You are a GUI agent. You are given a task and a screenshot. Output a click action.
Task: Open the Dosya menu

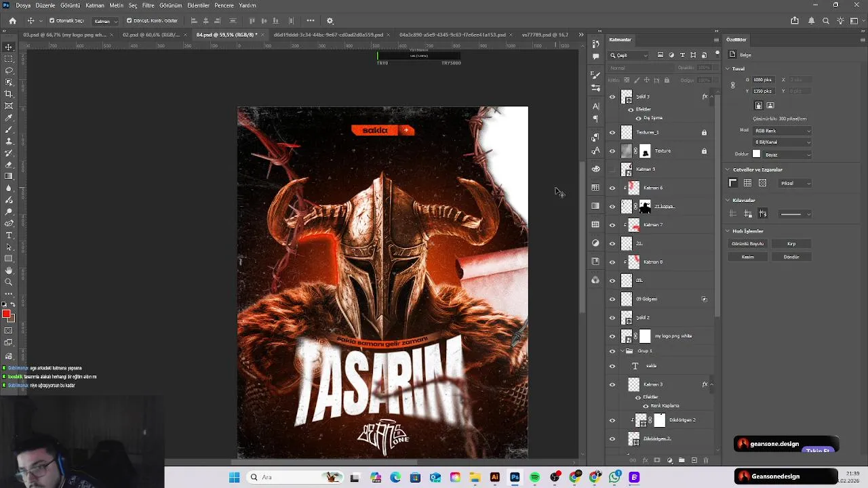(23, 5)
